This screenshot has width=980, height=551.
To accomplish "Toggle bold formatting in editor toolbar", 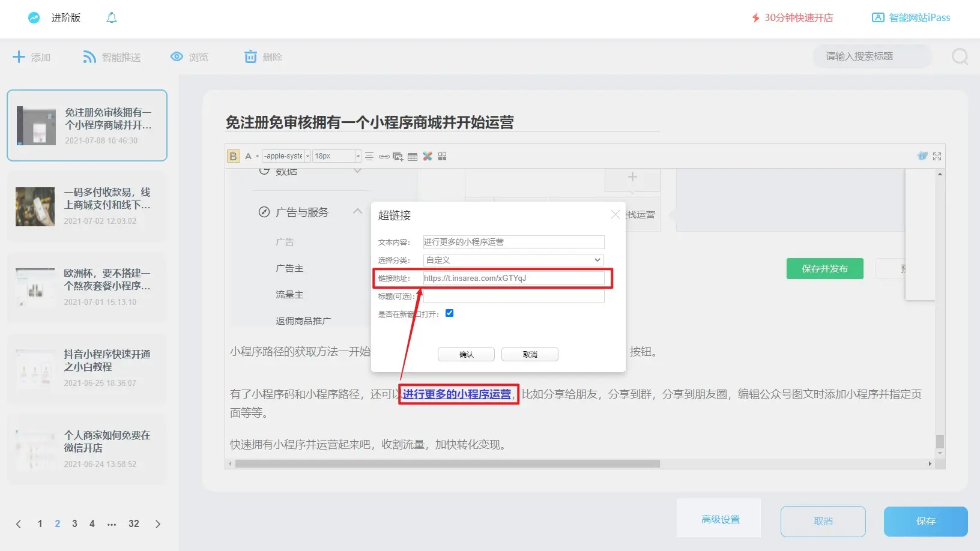I will [x=233, y=156].
